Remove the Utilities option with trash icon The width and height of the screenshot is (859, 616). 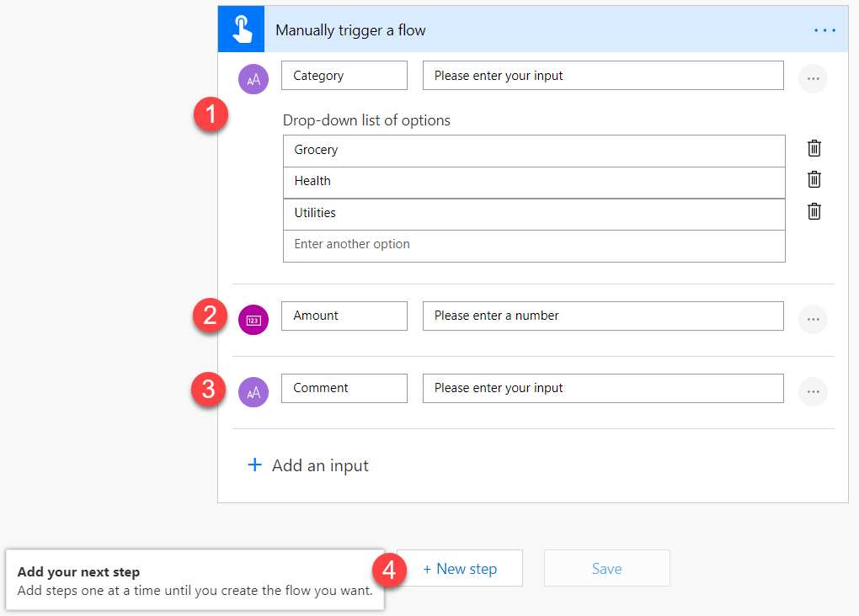point(814,212)
